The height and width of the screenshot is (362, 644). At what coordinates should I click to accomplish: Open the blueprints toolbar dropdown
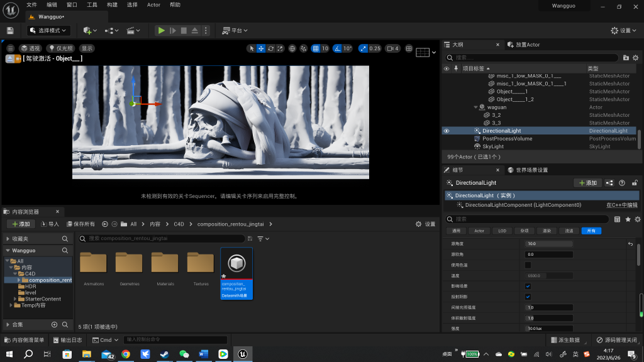pos(111,31)
